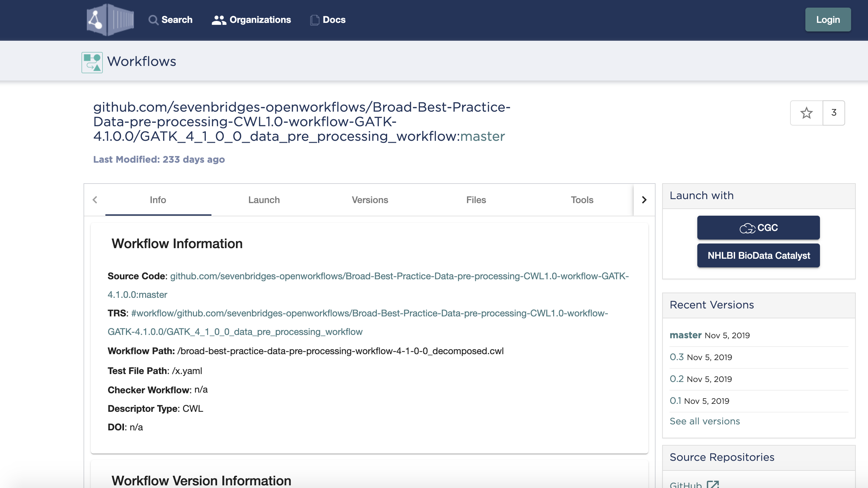Click the Launch with panel heading

coord(702,195)
